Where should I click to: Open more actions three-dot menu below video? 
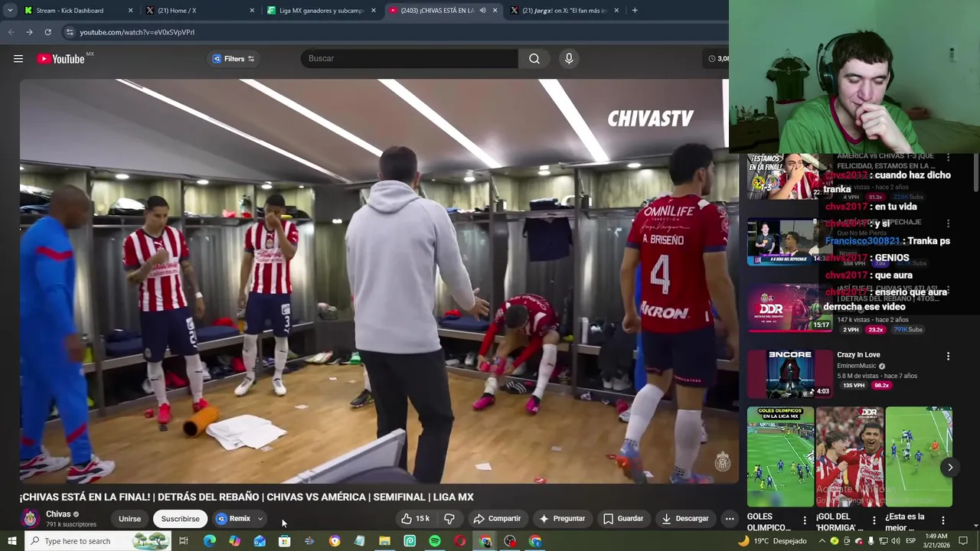point(730,519)
